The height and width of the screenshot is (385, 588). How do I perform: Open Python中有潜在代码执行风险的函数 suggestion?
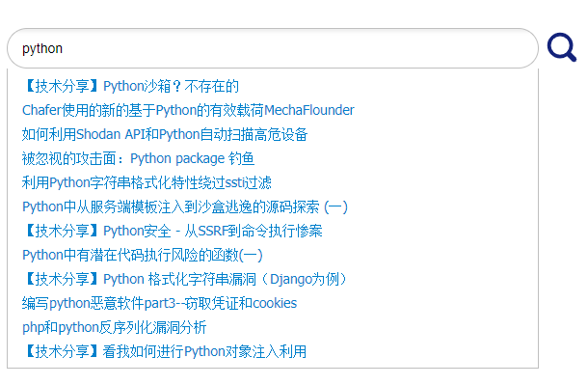(x=143, y=255)
